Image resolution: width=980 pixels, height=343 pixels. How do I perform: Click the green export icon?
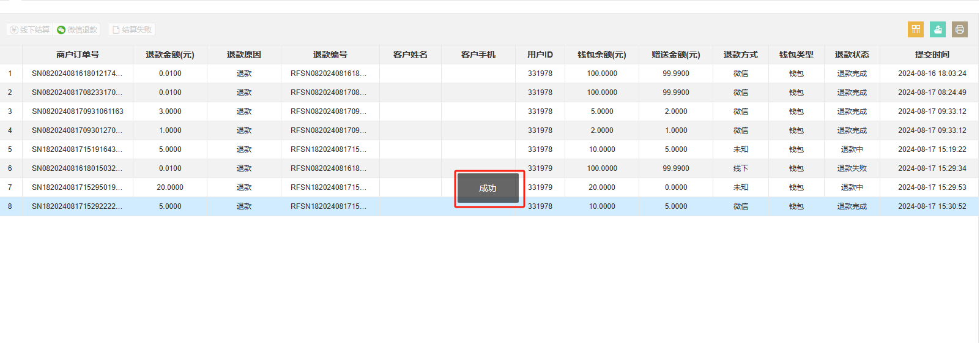tap(938, 29)
